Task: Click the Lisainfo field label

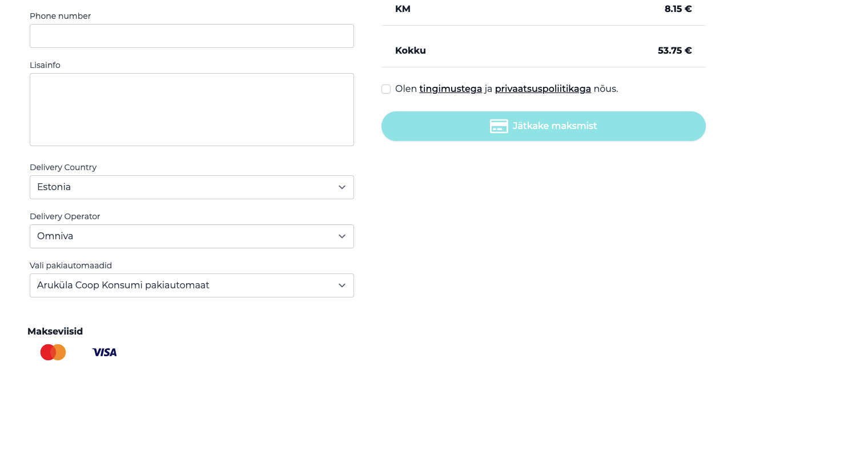Action: click(45, 65)
